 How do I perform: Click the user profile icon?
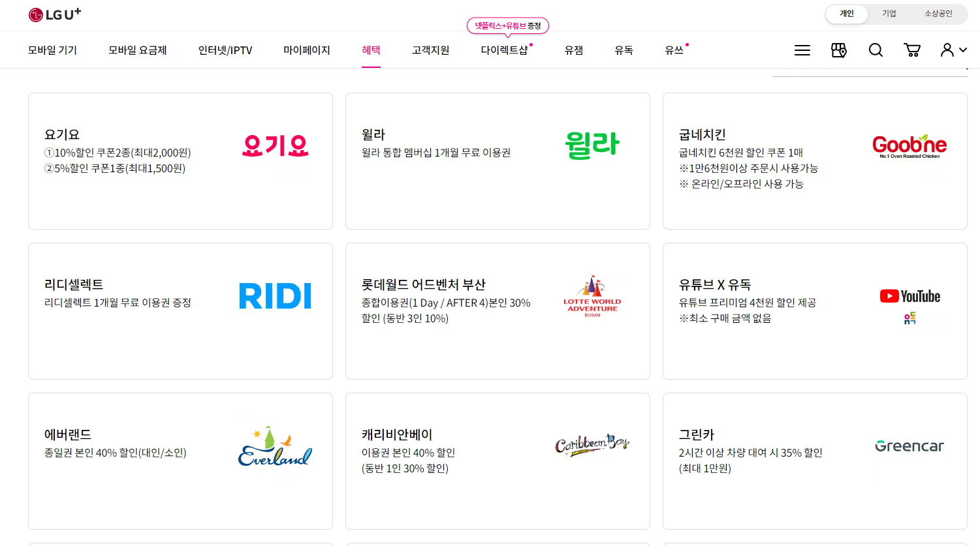pyautogui.click(x=945, y=50)
